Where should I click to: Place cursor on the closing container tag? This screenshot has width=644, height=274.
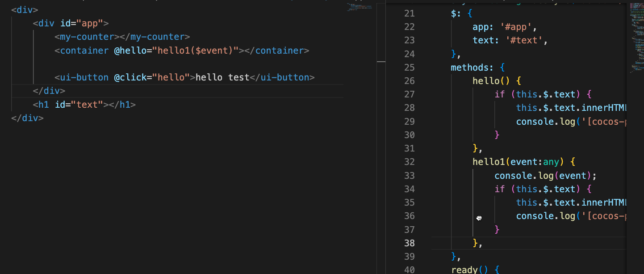pos(276,51)
